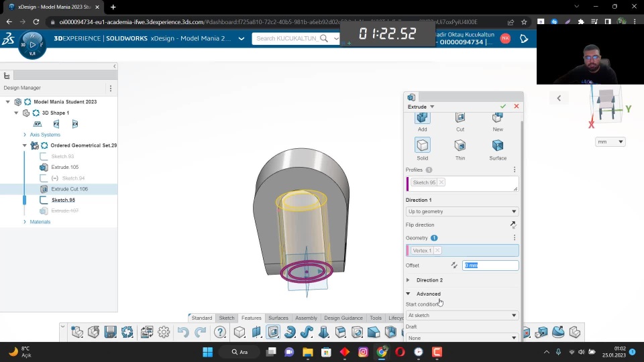
Task: Expand the Materials node
Action: click(25, 222)
